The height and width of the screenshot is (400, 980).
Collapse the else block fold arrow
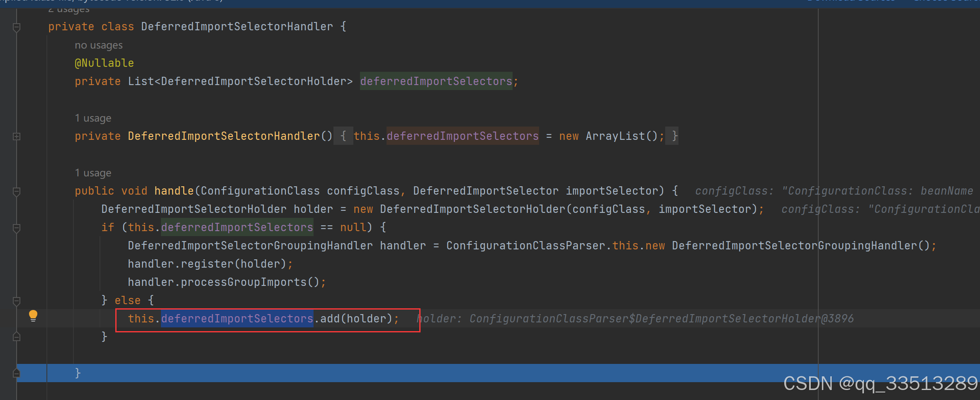(17, 300)
